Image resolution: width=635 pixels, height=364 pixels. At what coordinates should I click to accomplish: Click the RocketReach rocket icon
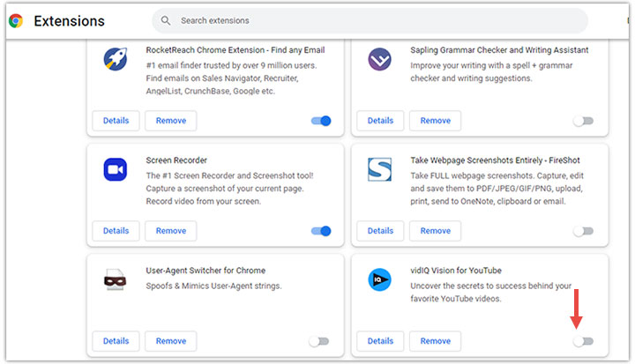pos(116,59)
